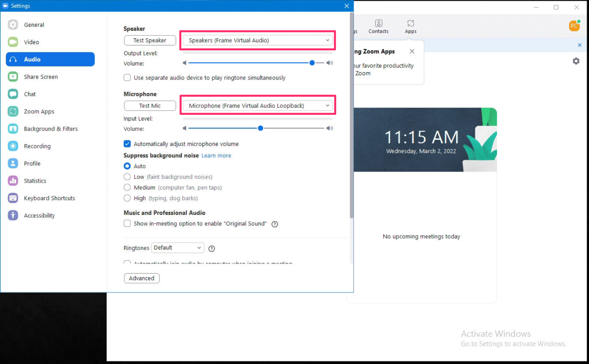The width and height of the screenshot is (589, 364).
Task: Click the General settings icon
Action: coord(13,25)
